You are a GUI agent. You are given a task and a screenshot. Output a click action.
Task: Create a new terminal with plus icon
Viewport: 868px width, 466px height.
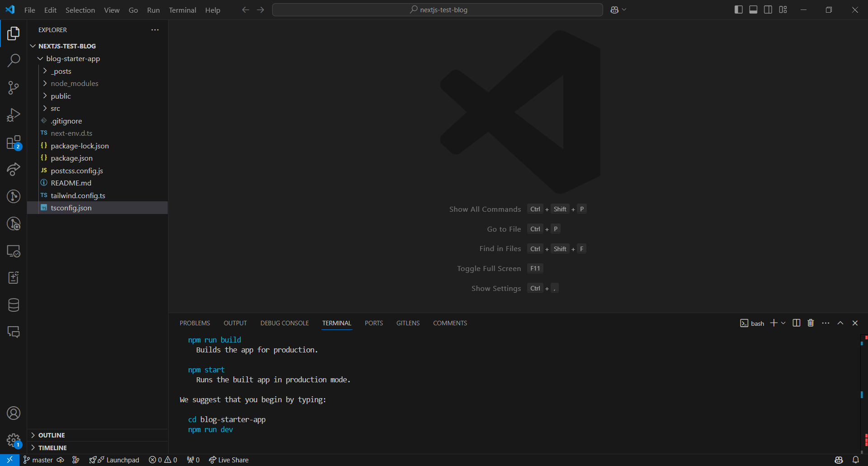click(774, 323)
